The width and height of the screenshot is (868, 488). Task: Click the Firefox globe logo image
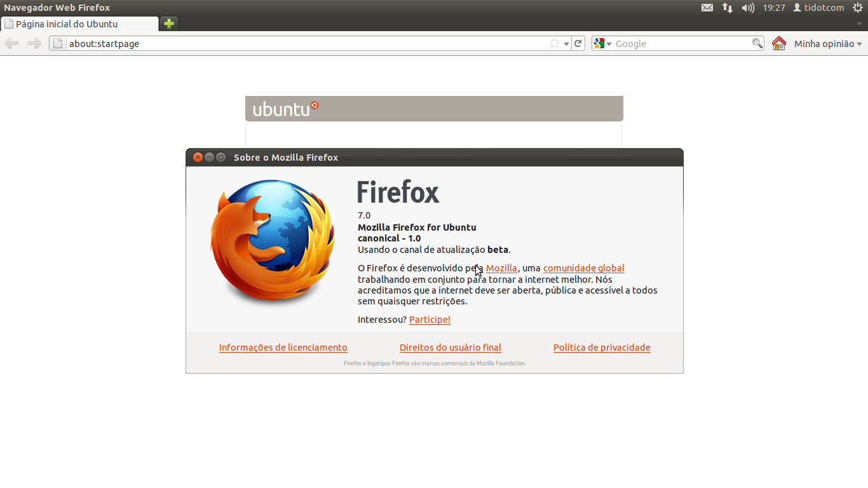tap(273, 241)
